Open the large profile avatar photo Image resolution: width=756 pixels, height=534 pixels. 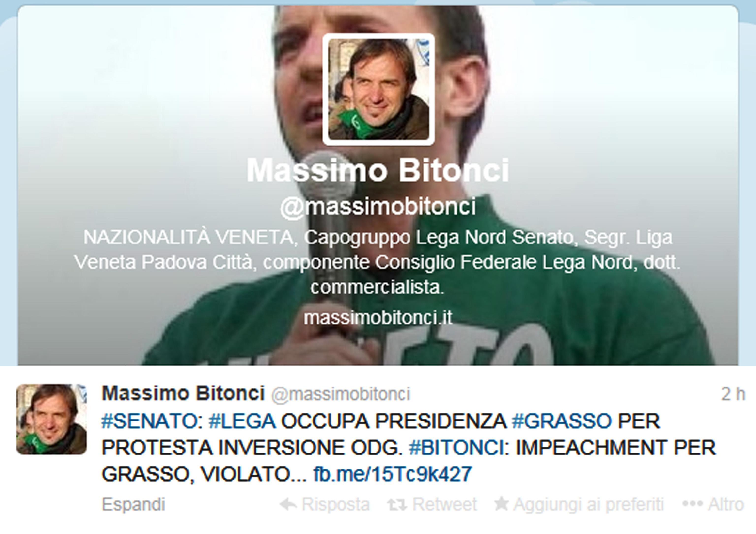(379, 89)
